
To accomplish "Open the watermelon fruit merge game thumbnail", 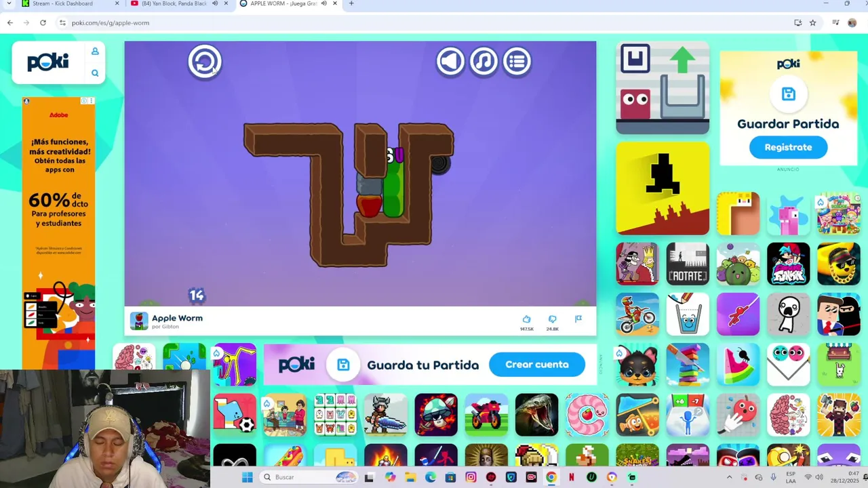I will pyautogui.click(x=738, y=264).
